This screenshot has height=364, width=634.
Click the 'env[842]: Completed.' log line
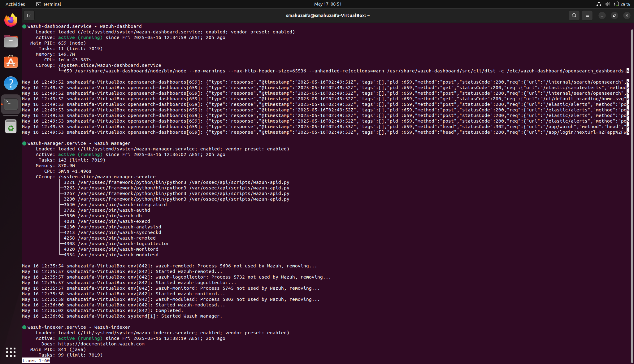point(103,310)
